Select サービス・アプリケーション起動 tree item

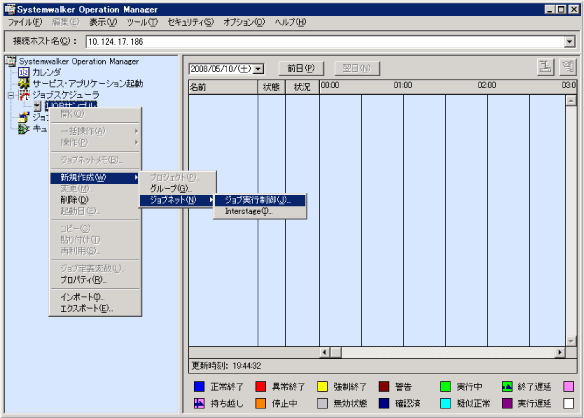pyautogui.click(x=88, y=83)
